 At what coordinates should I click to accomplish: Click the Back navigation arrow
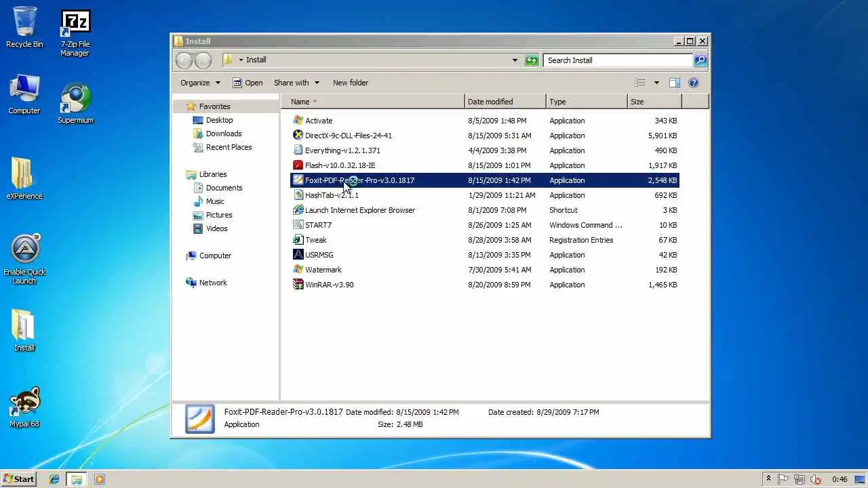coord(184,60)
